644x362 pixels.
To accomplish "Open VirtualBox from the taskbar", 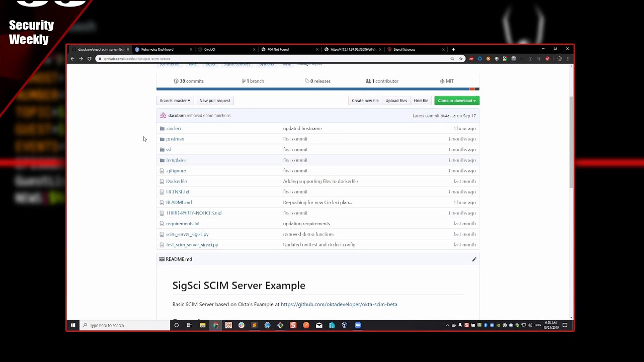I will [345, 325].
